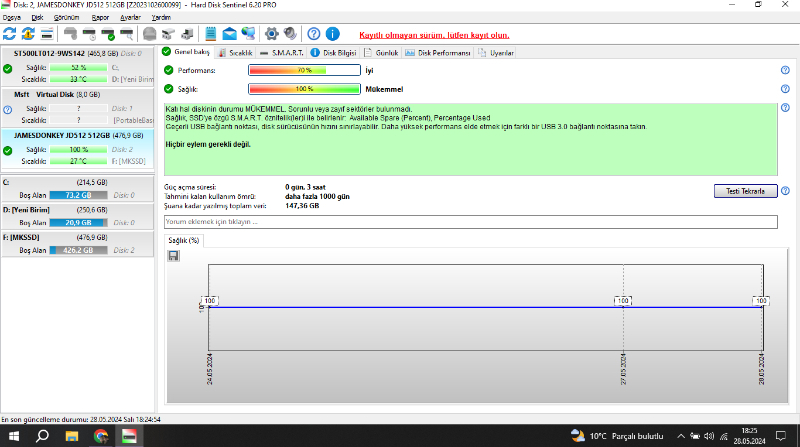Open Dosya menu
800x447 pixels.
click(12, 17)
